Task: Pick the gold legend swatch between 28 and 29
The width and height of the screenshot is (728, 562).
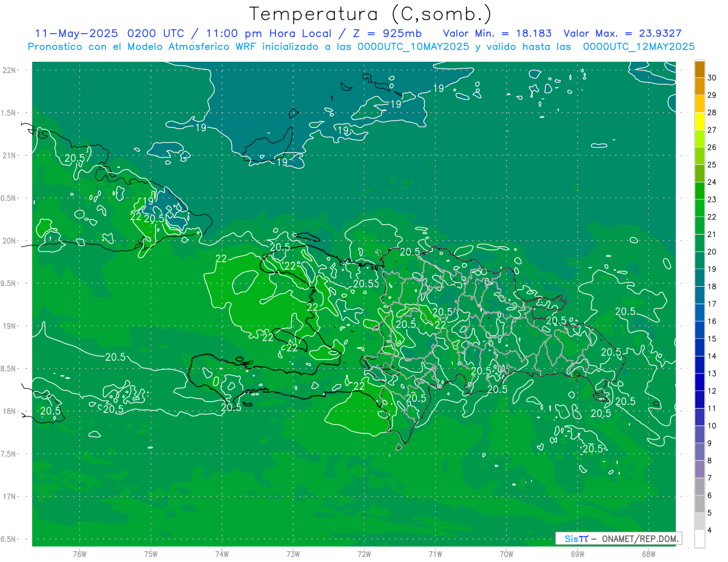Action: [x=699, y=104]
